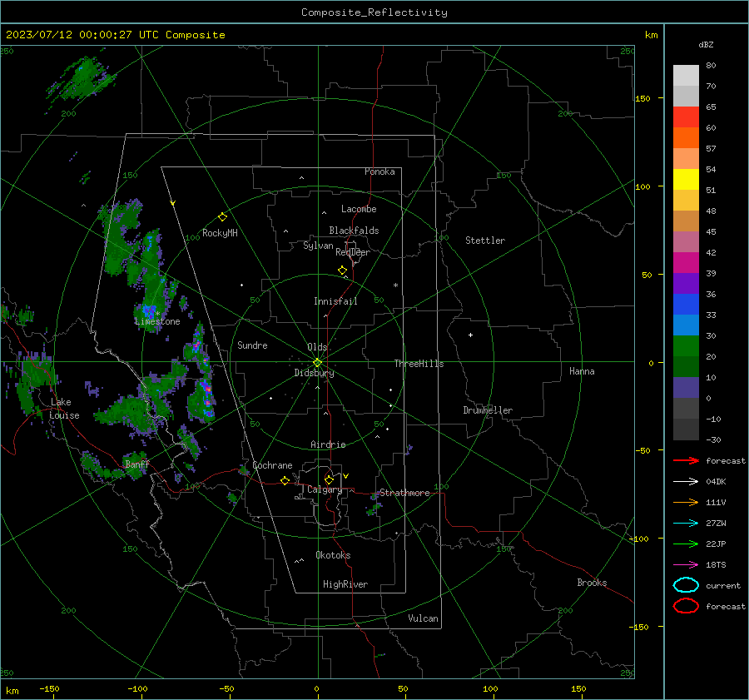Click the 18TS legend text

click(x=716, y=565)
